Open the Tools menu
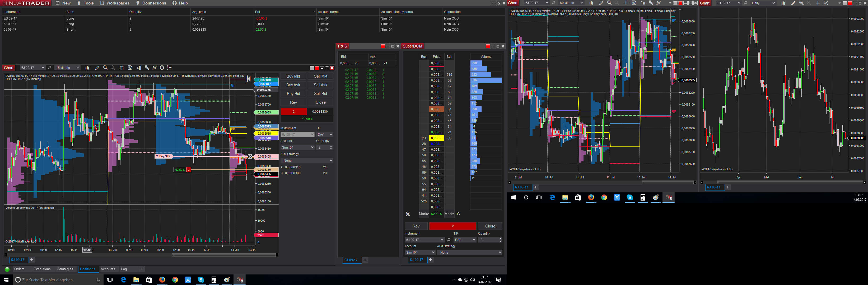The height and width of the screenshot is (285, 868). pyautogui.click(x=85, y=3)
